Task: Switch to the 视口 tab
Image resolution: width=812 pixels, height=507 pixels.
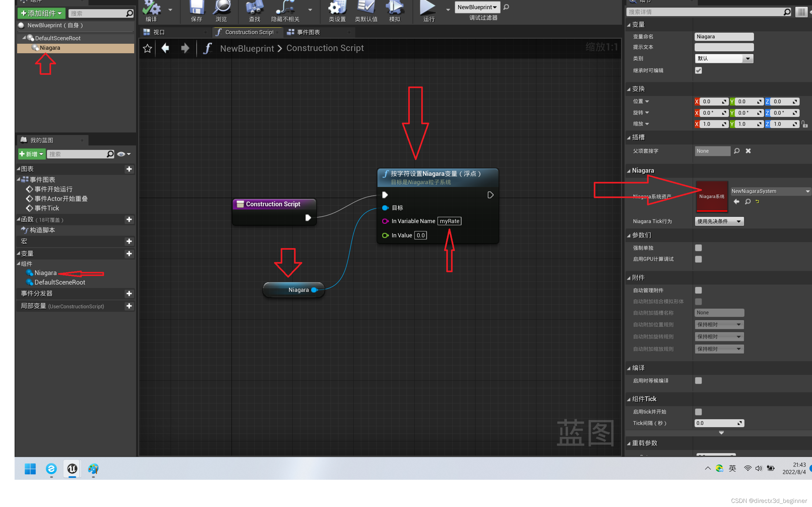Action: tap(159, 32)
